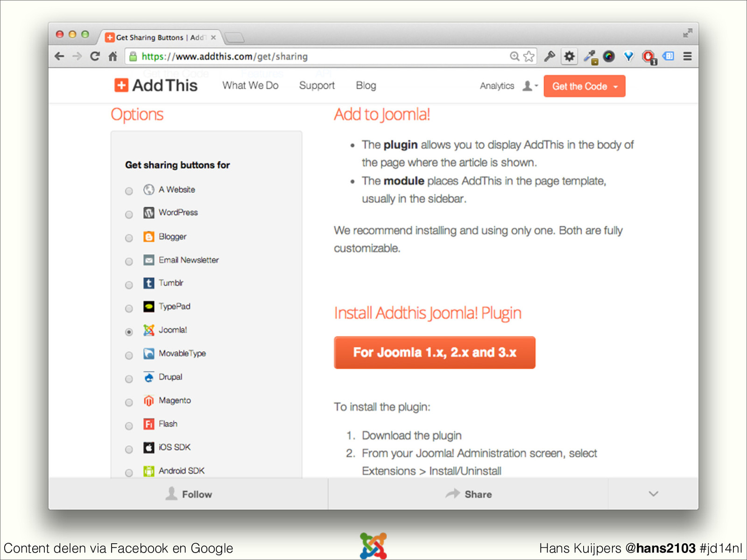Bookmark the page with the star icon
The height and width of the screenshot is (560, 747).
click(x=529, y=56)
